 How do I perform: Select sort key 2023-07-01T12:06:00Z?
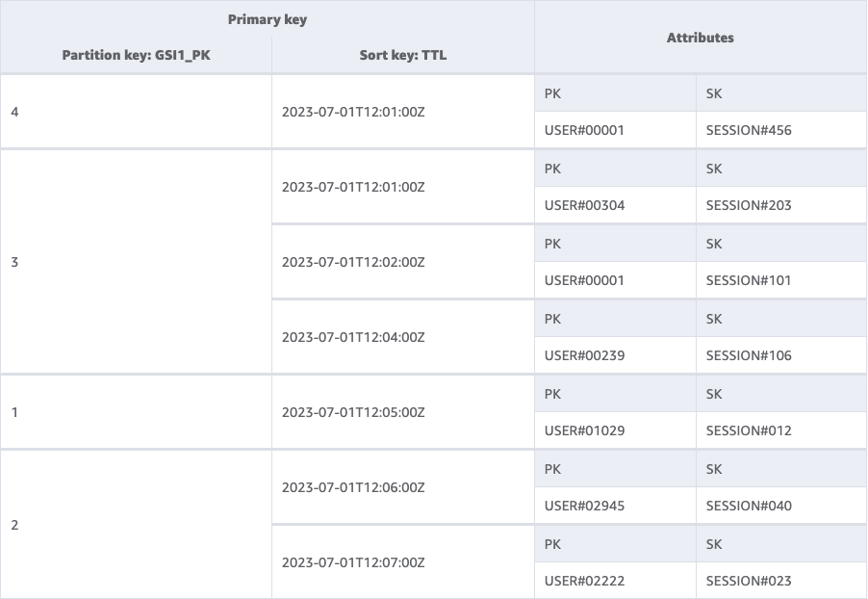click(353, 487)
